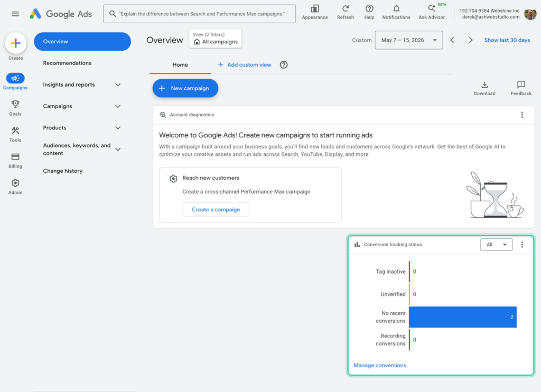This screenshot has width=541, height=392.
Task: Open Change history in side nav
Action: (x=63, y=171)
